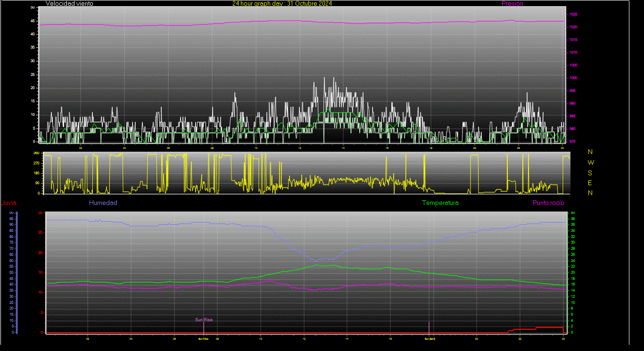Click the 'W' compass letter beside direction chart
644x351 pixels.
pos(591,163)
